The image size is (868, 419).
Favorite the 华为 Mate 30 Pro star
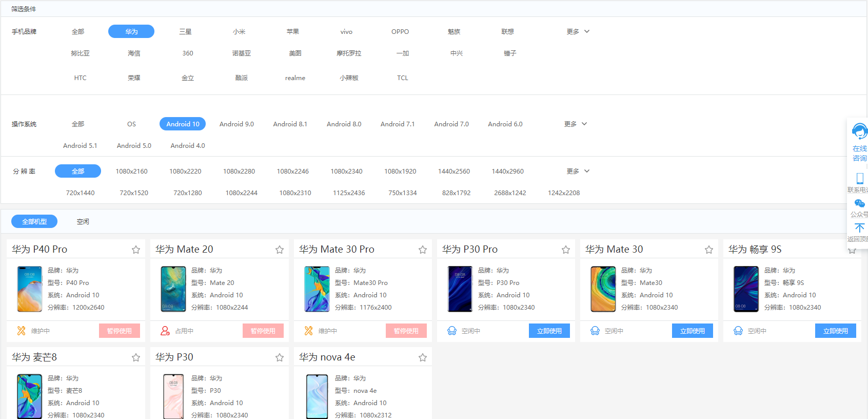[423, 250]
